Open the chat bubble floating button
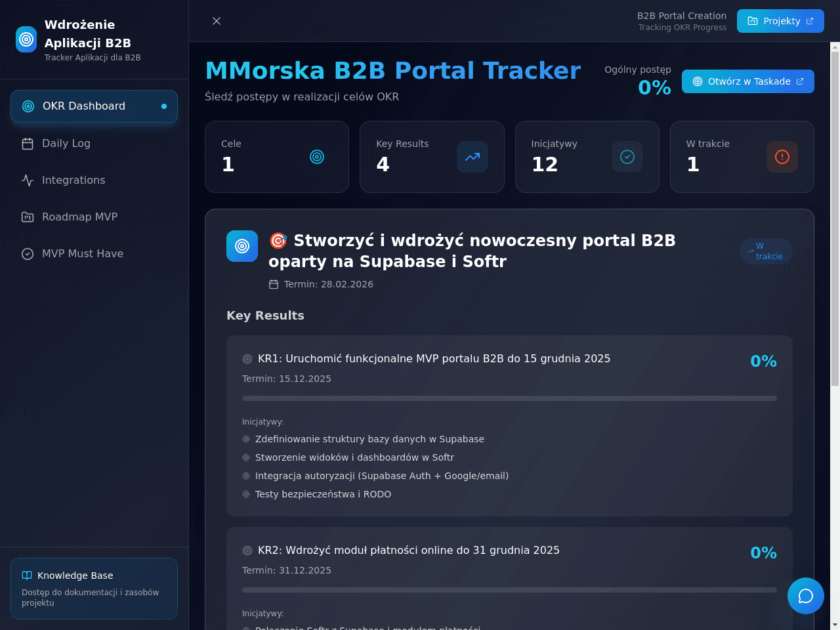 [x=806, y=596]
